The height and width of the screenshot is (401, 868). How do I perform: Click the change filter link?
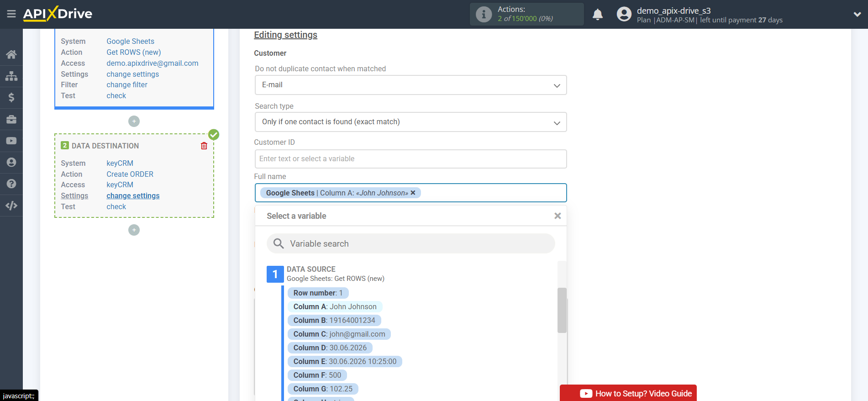(x=127, y=84)
